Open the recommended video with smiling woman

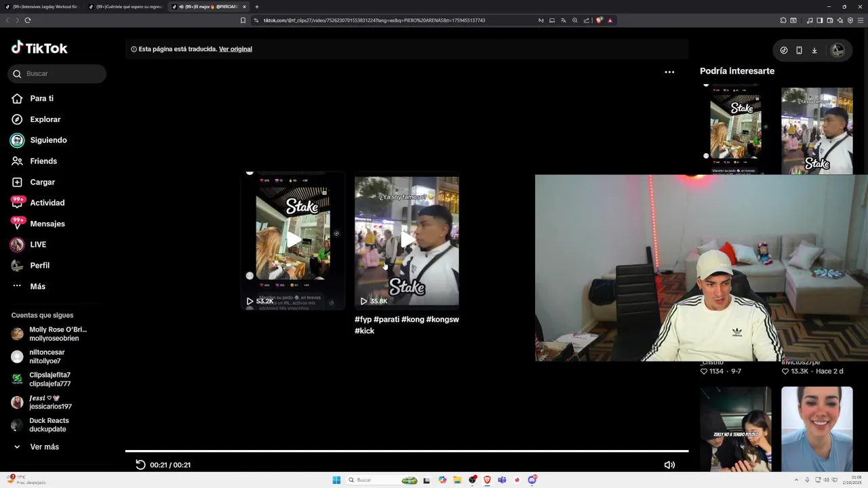coord(817,428)
